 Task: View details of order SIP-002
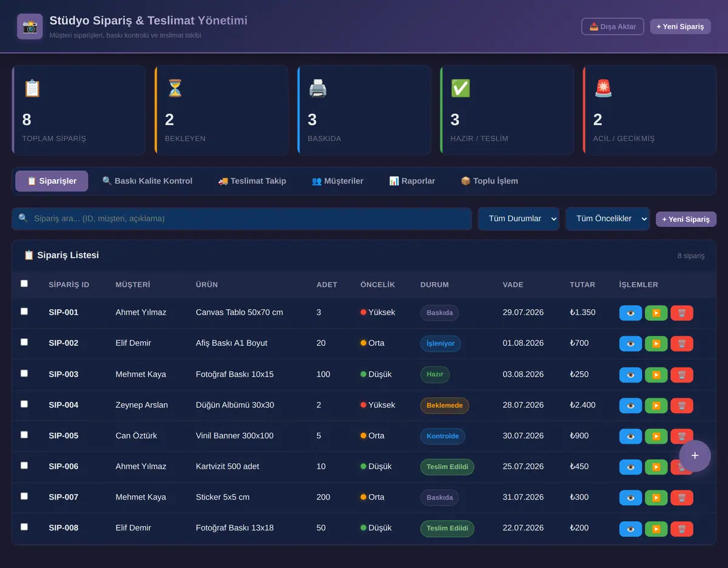click(x=630, y=344)
